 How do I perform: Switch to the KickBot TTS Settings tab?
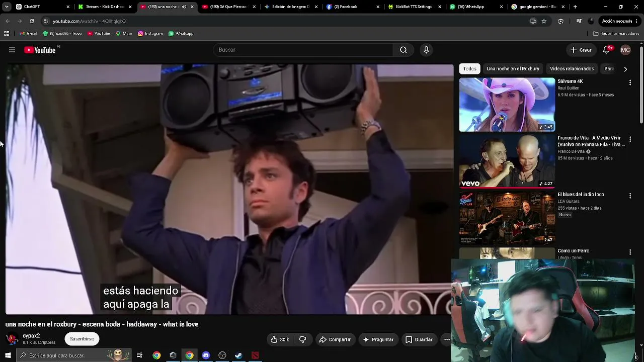tap(414, 7)
